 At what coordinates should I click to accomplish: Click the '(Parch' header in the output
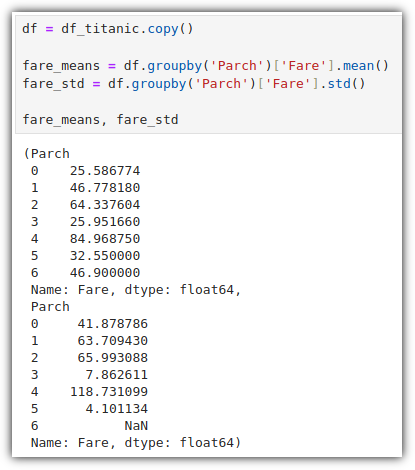coord(47,154)
